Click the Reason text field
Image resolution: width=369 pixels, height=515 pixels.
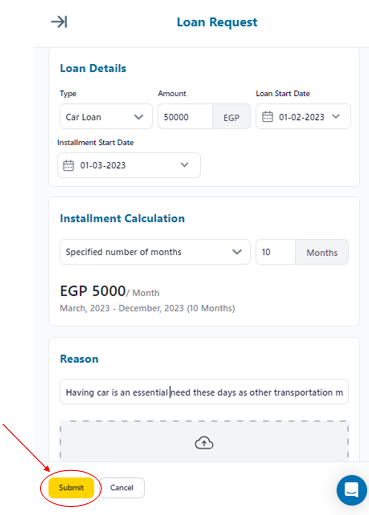(x=204, y=392)
